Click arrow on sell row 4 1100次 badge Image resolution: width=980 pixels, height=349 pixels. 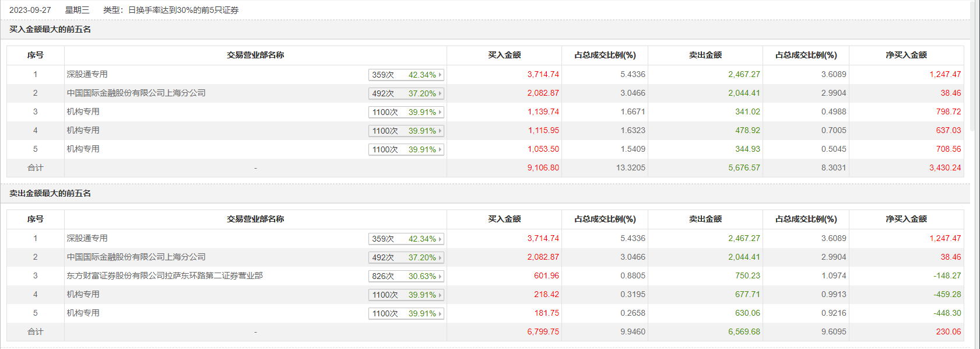pos(440,295)
